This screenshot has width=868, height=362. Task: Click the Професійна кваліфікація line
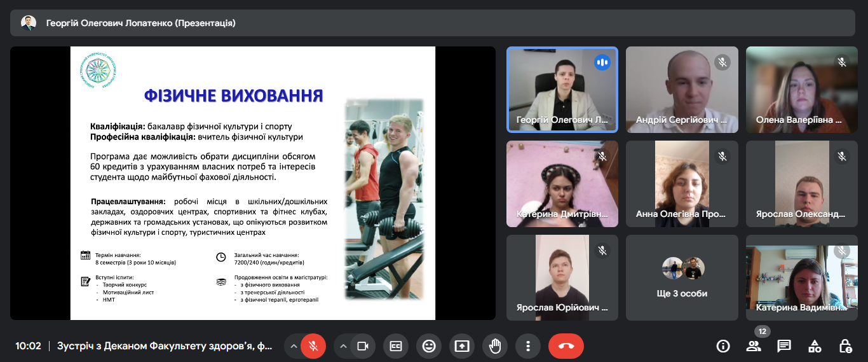pos(196,137)
